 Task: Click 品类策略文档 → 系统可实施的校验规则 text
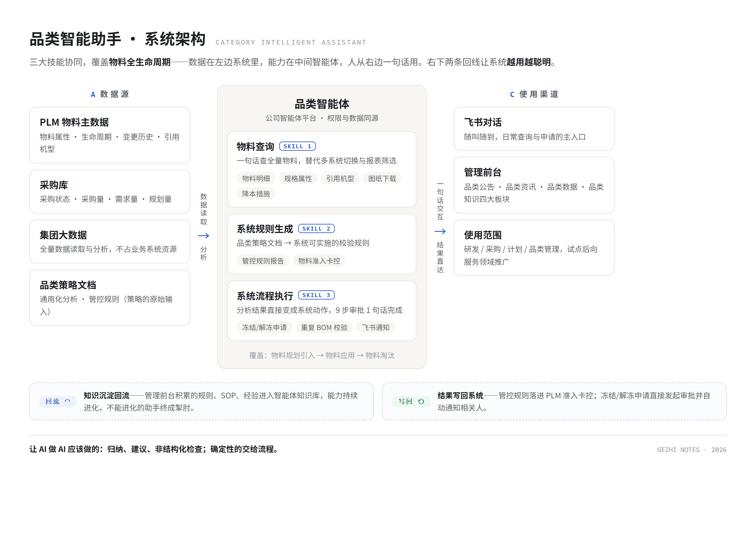(303, 243)
